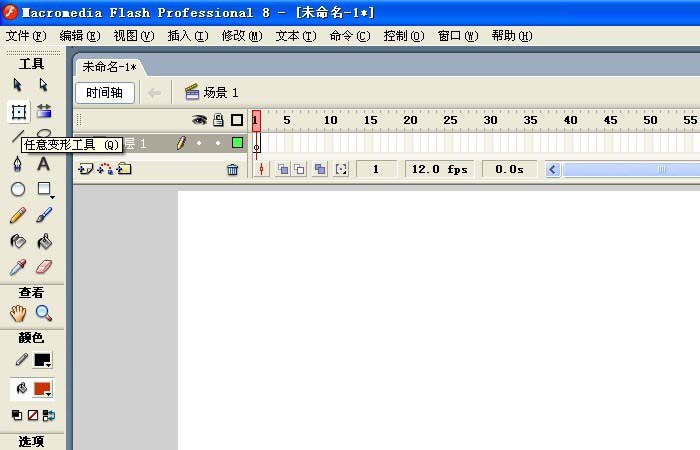Select the Pencil tool
The height and width of the screenshot is (450, 700).
[x=17, y=216]
